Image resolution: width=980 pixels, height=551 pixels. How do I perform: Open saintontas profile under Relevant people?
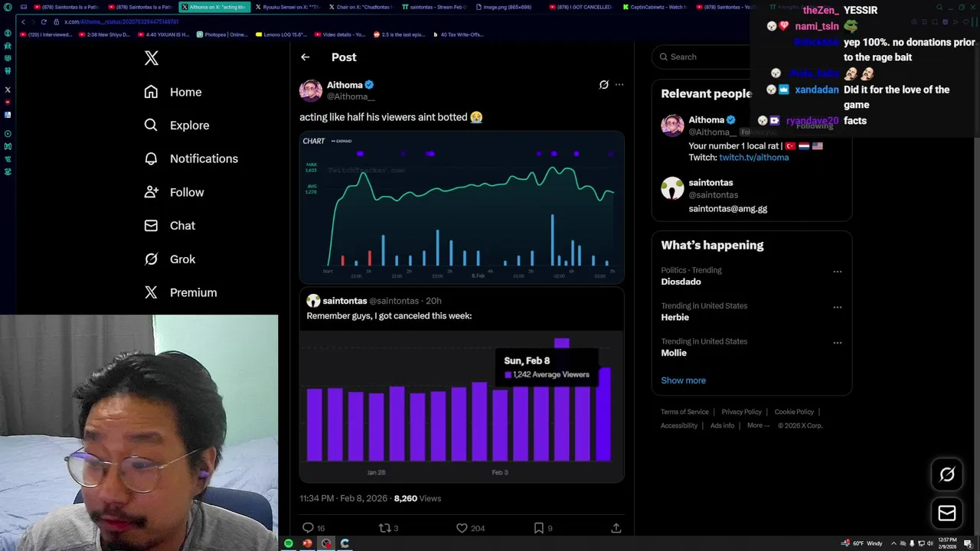click(710, 183)
